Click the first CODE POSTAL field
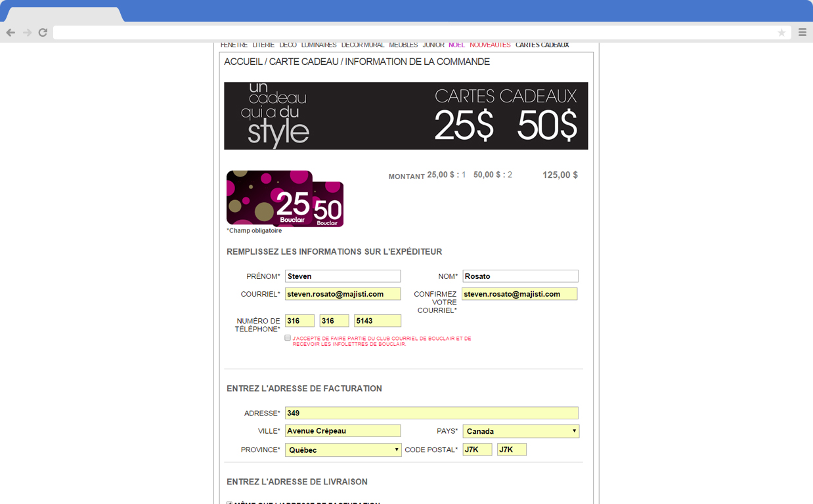This screenshot has height=504, width=813. tap(477, 449)
